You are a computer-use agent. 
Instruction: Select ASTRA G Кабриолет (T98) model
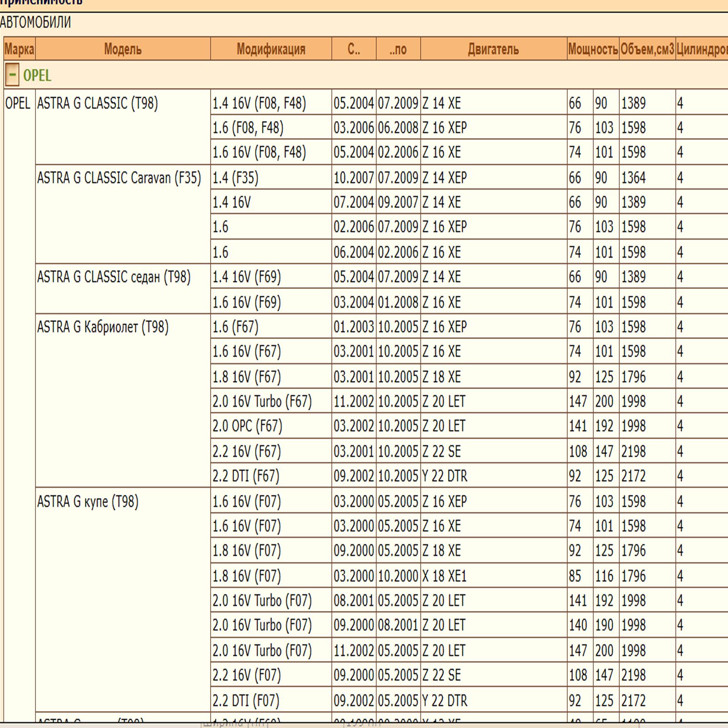coord(103,327)
